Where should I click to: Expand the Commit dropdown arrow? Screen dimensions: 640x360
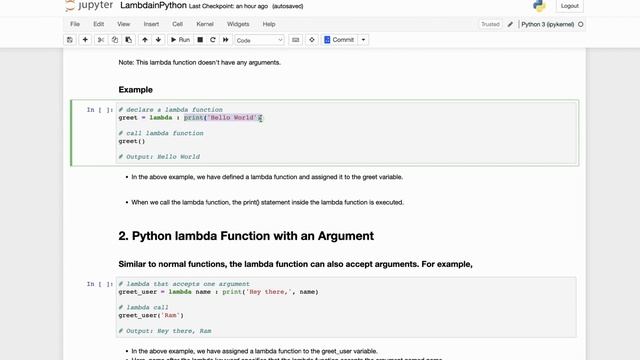tap(363, 40)
